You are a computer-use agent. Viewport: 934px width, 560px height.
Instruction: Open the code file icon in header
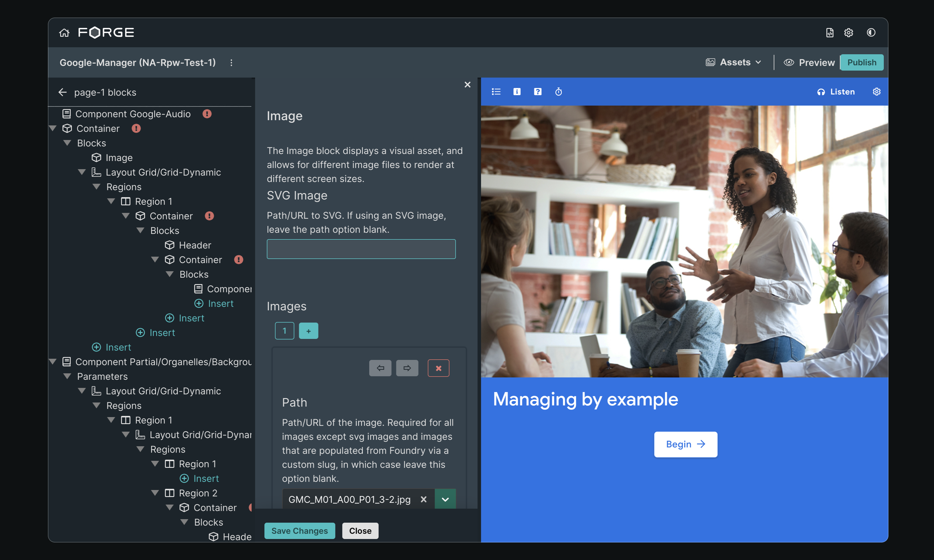pos(830,33)
